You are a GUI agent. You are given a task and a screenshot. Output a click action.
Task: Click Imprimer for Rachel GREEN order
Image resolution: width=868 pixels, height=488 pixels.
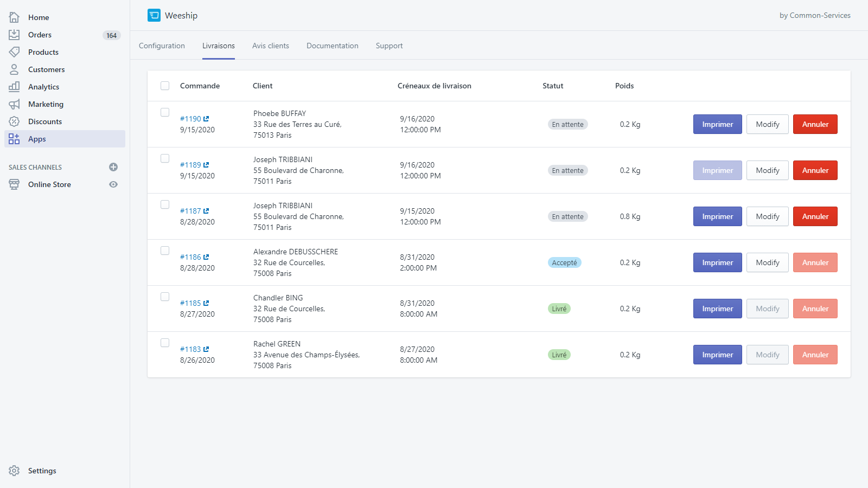click(x=717, y=355)
